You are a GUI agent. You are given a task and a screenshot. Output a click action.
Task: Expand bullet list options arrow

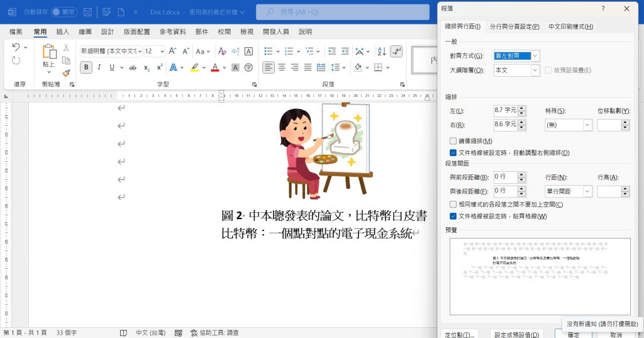[x=278, y=52]
